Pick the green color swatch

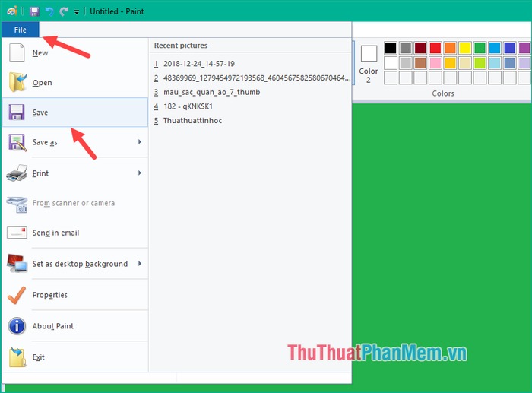click(x=480, y=48)
